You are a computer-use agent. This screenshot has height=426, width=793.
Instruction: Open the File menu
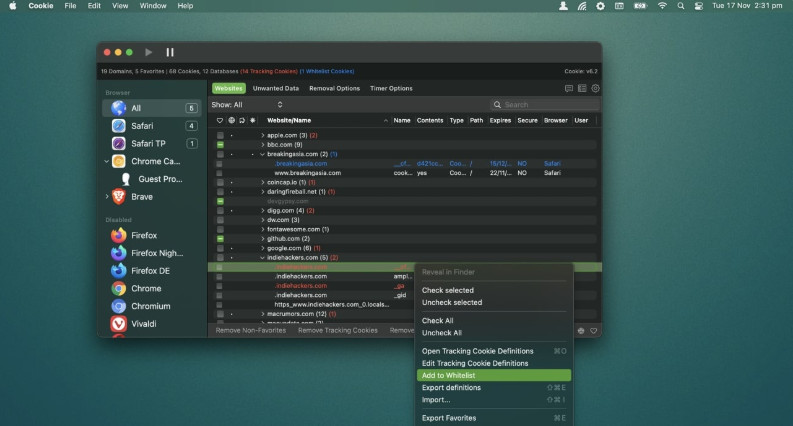70,6
